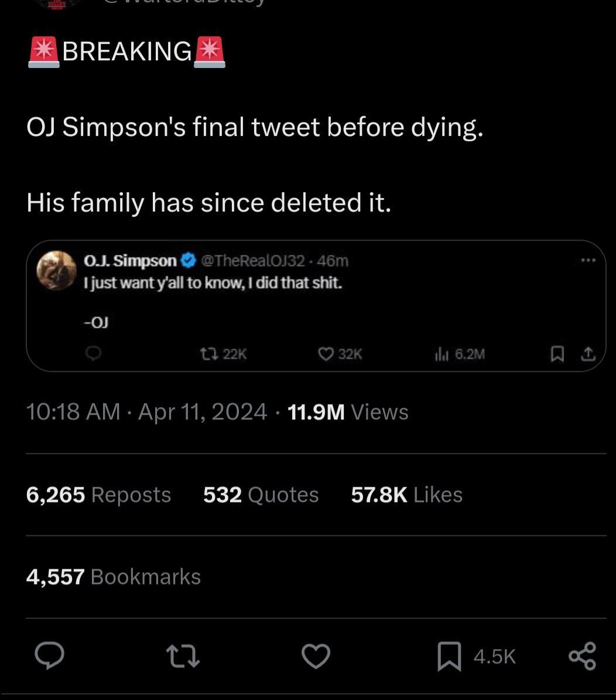Open the O.J. Simpson profile picture

coord(56,270)
